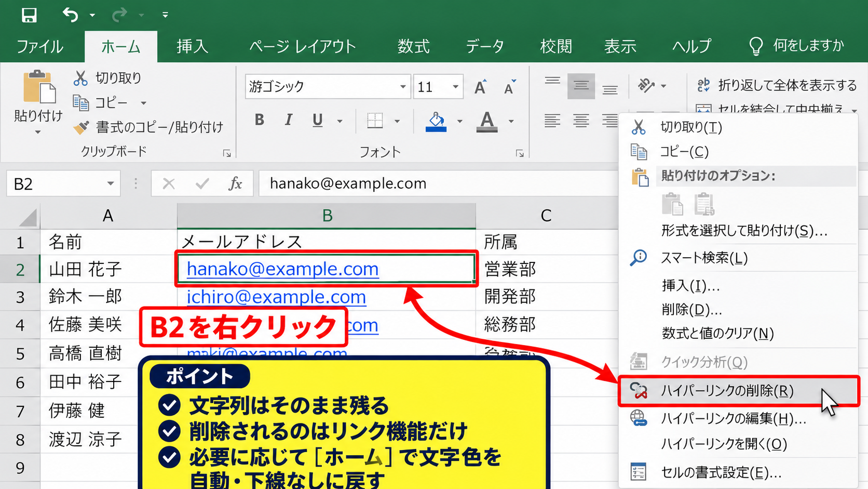The width and height of the screenshot is (868, 489).
Task: Cut selection with the scissors ribbon icon
Action: click(x=80, y=78)
